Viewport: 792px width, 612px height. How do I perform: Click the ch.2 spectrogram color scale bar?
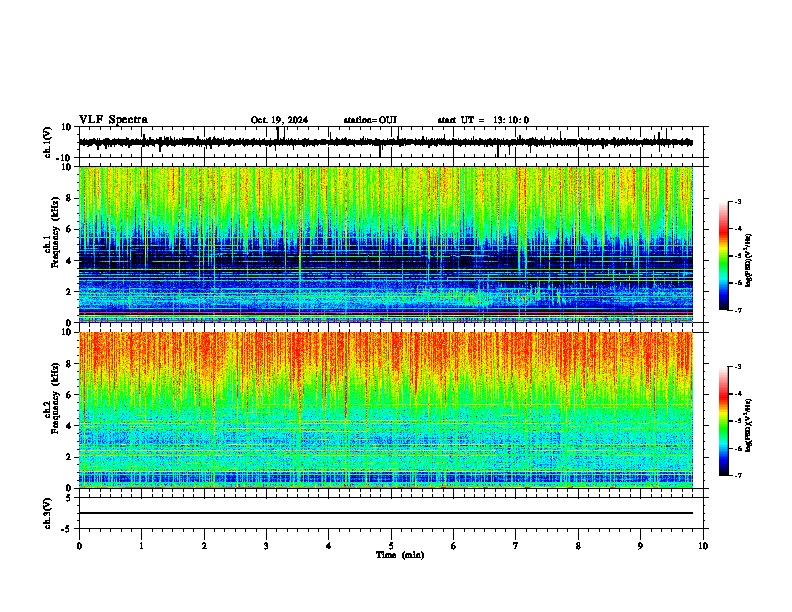point(724,421)
